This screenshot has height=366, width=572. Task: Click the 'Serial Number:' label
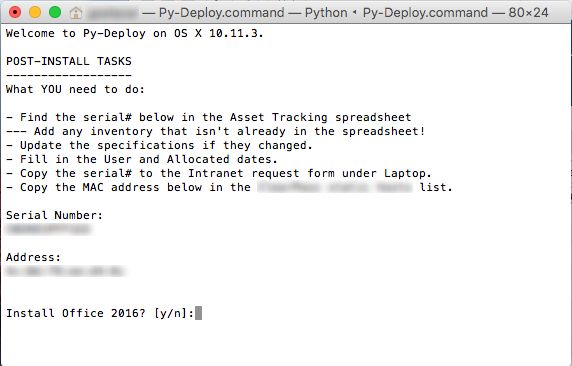click(x=54, y=215)
